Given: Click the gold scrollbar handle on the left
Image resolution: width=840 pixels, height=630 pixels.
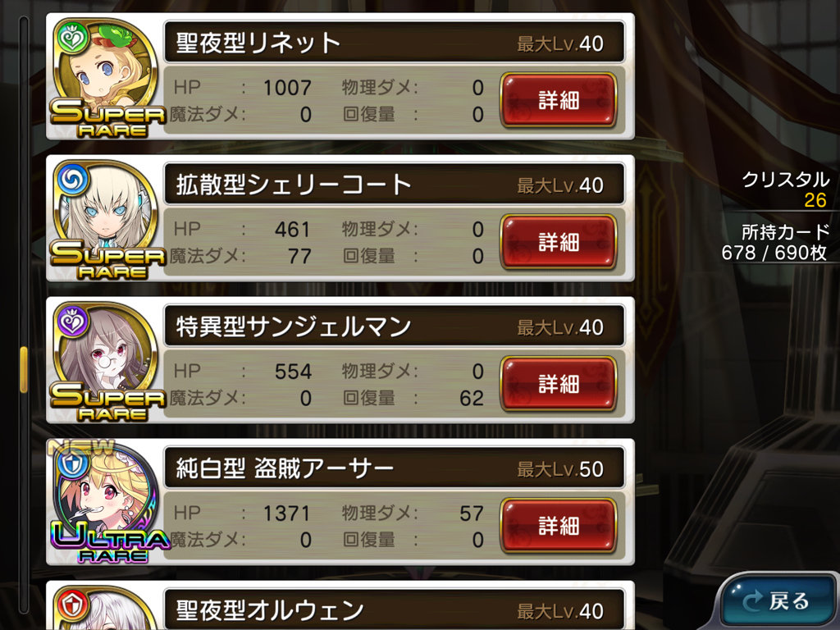Looking at the screenshot, I should [x=24, y=369].
